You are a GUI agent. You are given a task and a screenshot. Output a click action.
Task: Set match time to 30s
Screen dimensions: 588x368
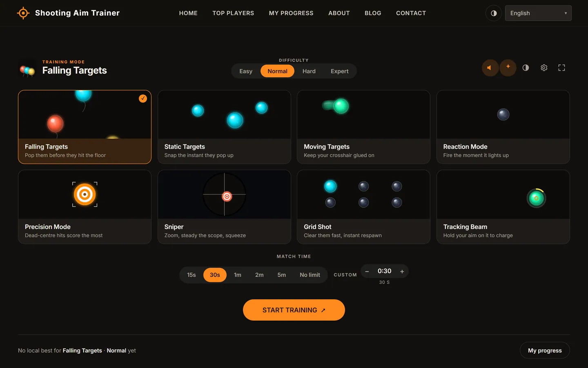pyautogui.click(x=215, y=275)
